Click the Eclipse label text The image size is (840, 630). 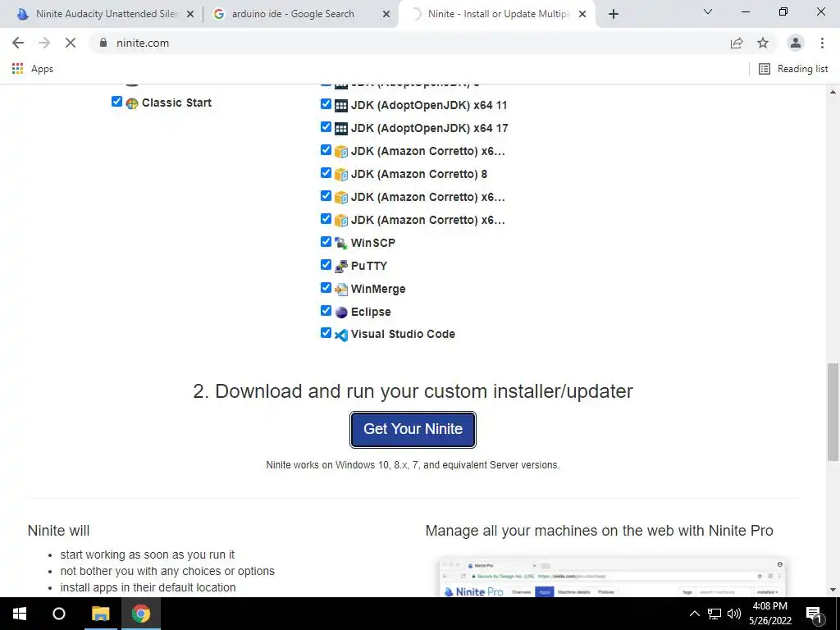[x=371, y=313]
